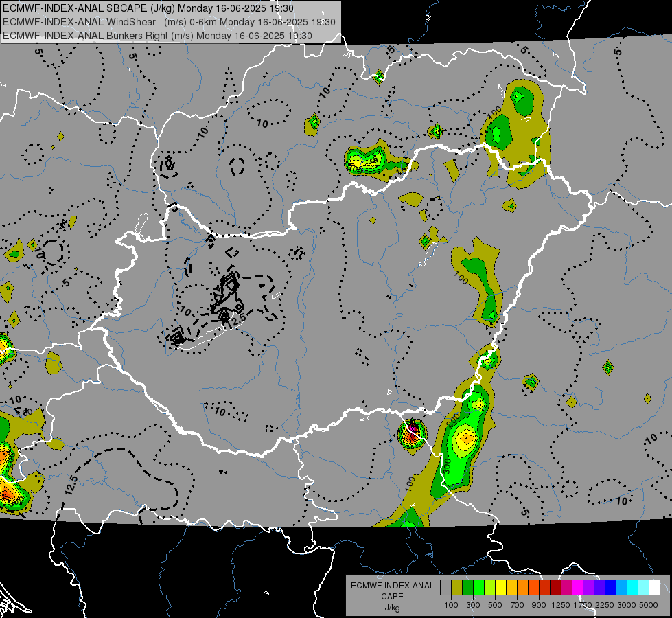
Task: Select the bright magenta legend swatch before 1750
Action: click(x=578, y=588)
